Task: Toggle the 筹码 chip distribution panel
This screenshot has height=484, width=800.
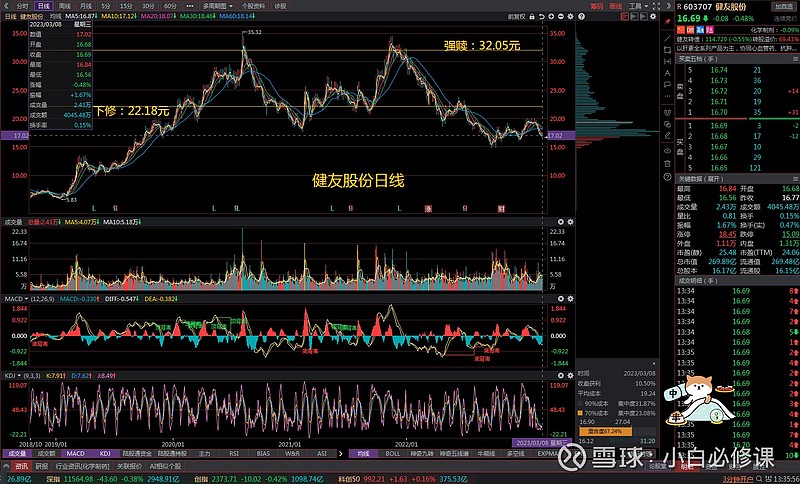Action: [597, 6]
